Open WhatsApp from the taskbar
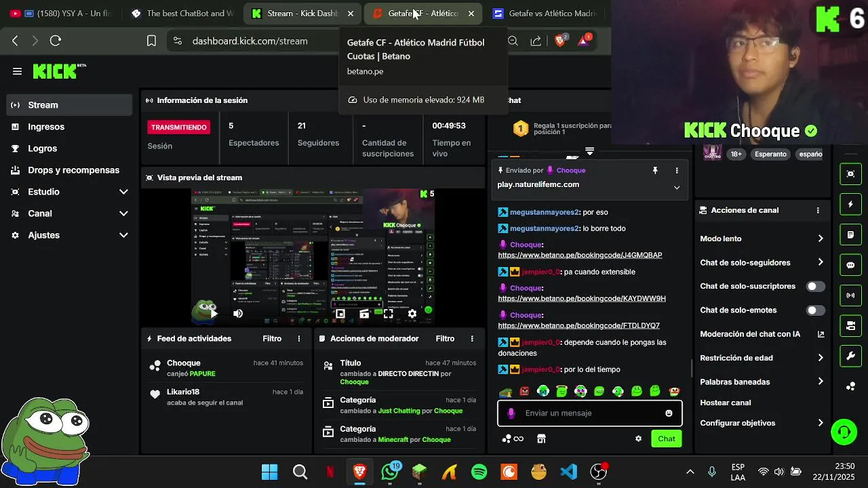Viewport: 868px width, 488px height. (390, 471)
